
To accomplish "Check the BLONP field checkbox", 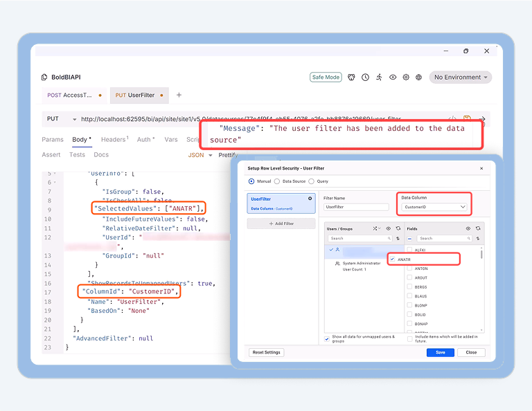I will coord(409,305).
